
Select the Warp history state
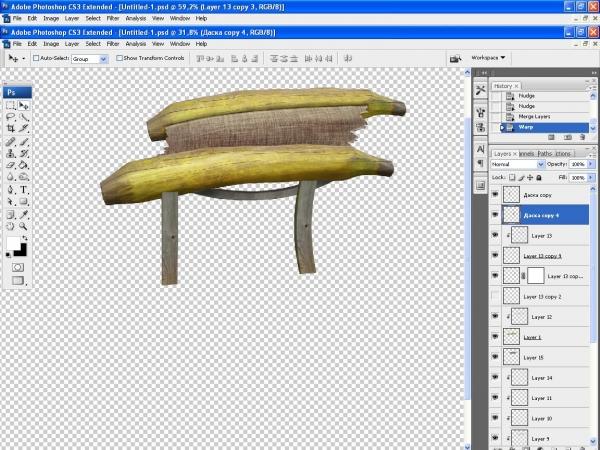525,127
